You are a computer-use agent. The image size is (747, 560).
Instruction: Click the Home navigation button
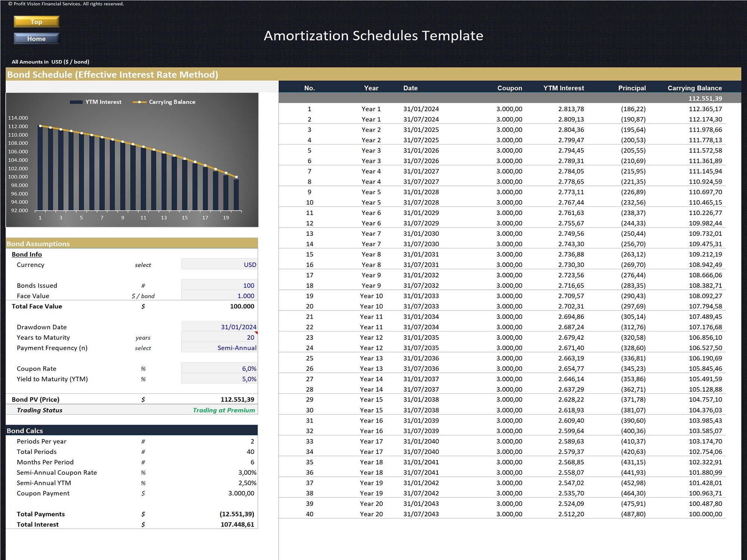click(36, 38)
